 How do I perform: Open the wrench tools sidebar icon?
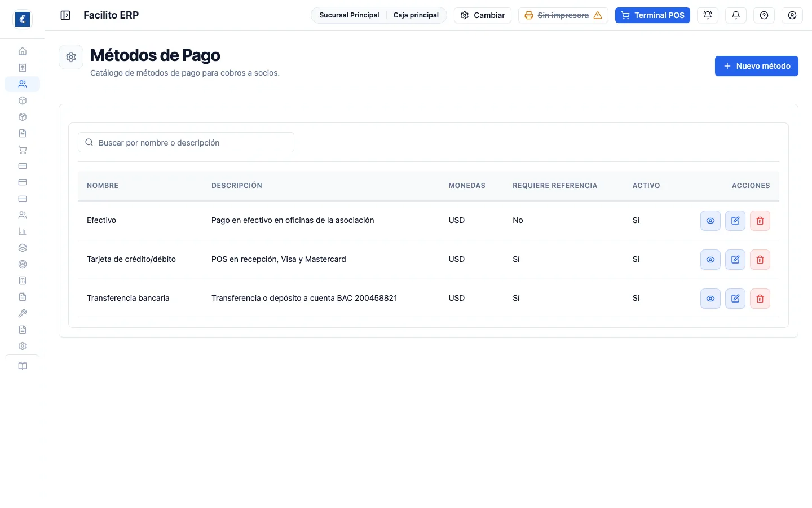pos(23,313)
